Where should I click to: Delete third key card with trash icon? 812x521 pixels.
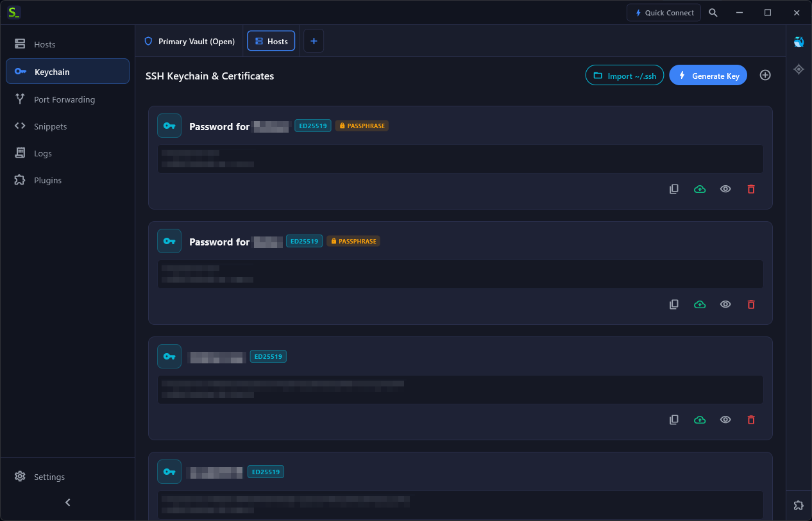coord(751,420)
